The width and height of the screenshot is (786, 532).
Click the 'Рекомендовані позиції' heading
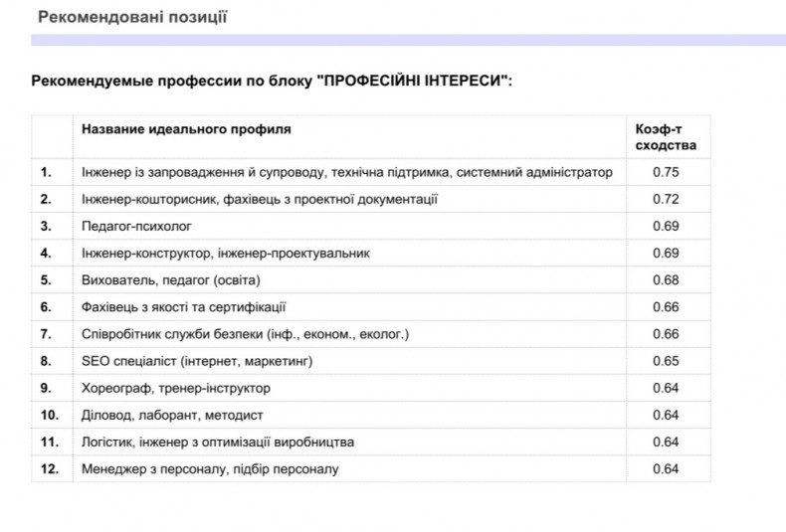[x=132, y=17]
